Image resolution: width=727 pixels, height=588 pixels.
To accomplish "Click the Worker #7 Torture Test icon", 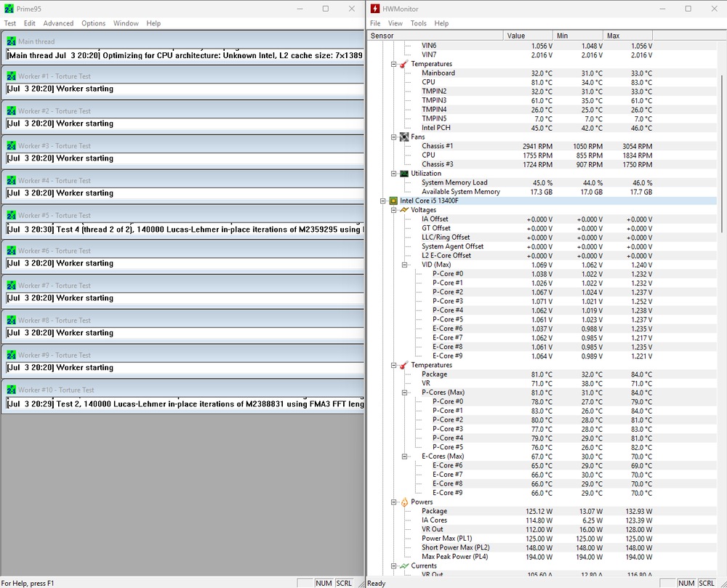I will (11, 285).
